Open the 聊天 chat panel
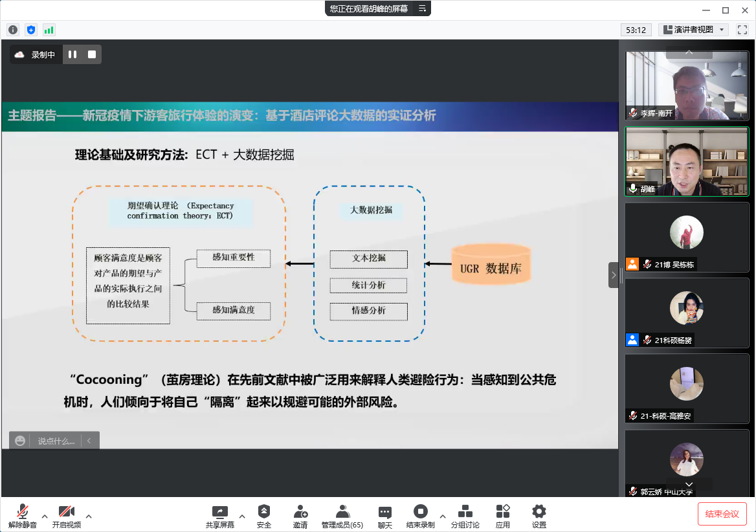 pos(385,516)
